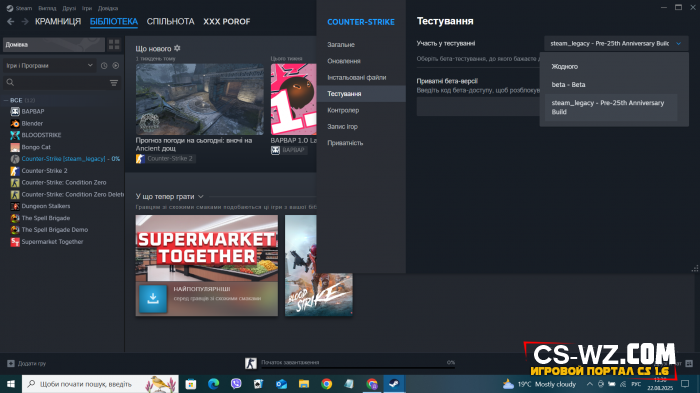
Task: Click the private beta code input field
Action: point(478,107)
